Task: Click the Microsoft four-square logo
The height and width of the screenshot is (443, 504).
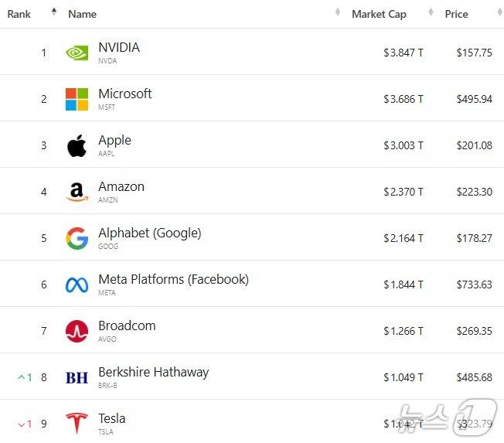Action: click(x=77, y=99)
